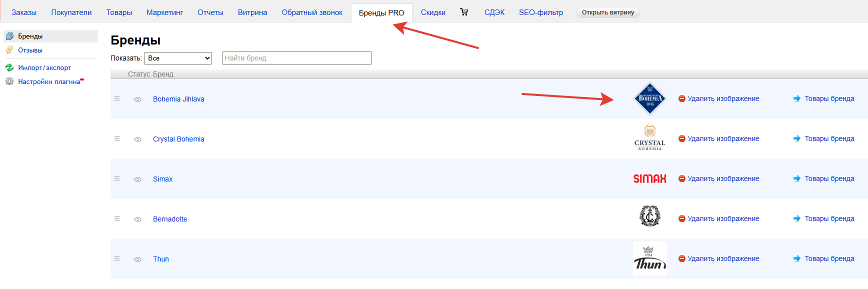Toggle visibility eye for Bohemia Jihlava
Viewport: 868px width, 289px height.
tap(137, 99)
